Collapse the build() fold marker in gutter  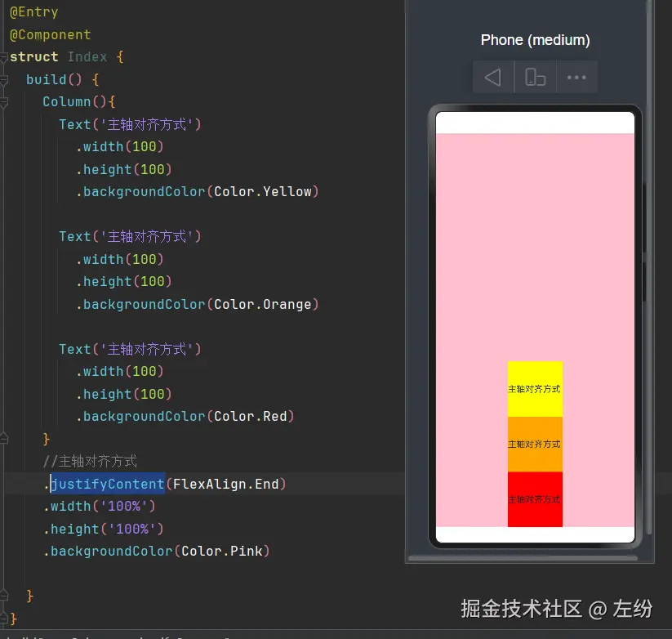point(4,80)
